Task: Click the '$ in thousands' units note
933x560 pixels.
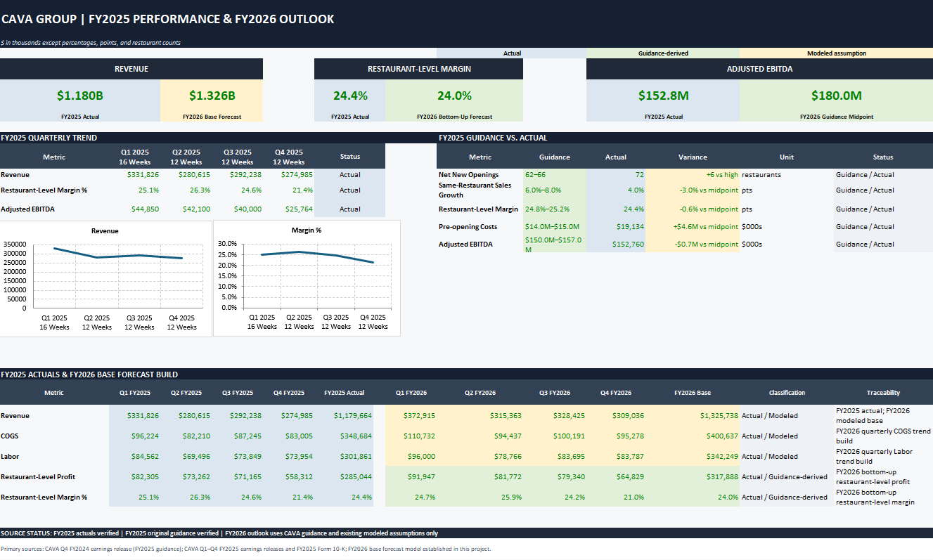Action: [x=91, y=43]
